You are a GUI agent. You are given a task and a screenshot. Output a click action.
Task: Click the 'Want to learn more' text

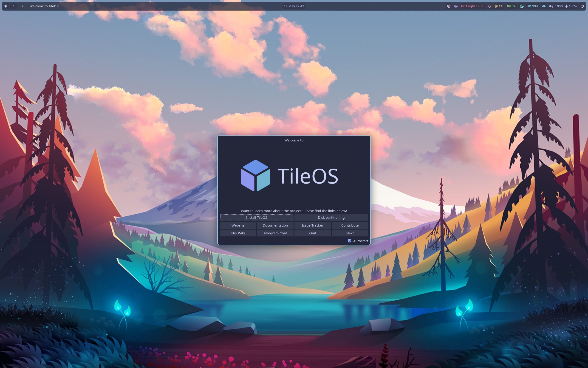point(294,211)
